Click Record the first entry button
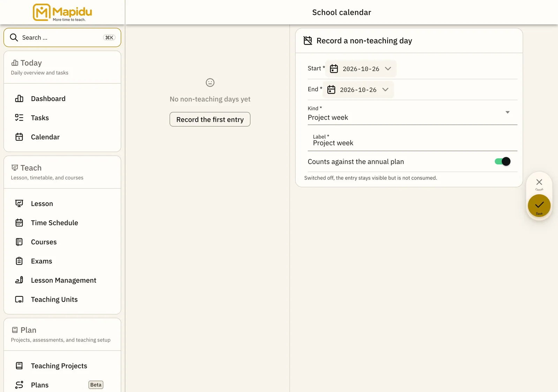The image size is (558, 392). click(210, 119)
